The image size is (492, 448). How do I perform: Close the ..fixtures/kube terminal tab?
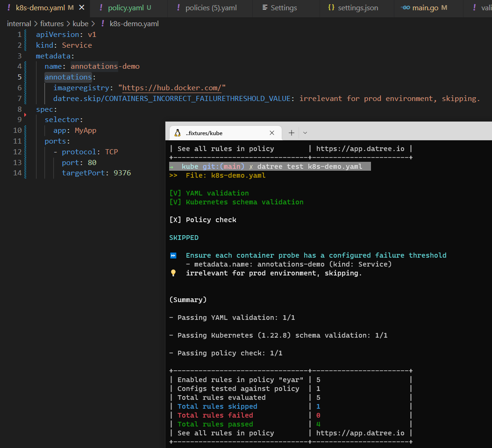pyautogui.click(x=272, y=133)
